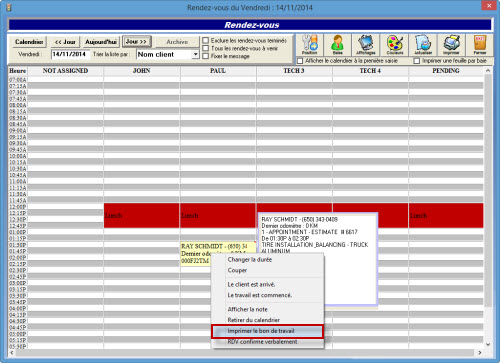Enable Imprimer une feuille par baie
Screen dimensions: 500x363
point(417,61)
